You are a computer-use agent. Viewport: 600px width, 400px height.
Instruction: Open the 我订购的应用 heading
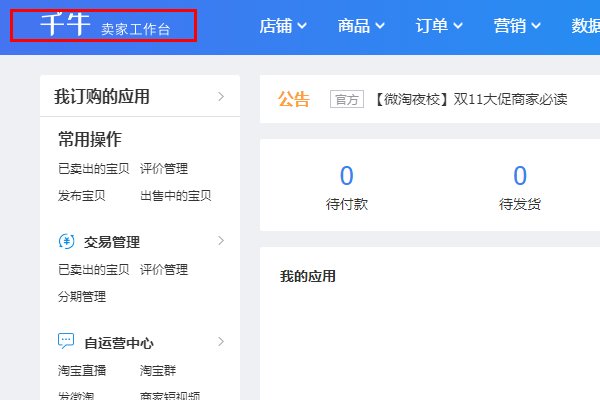click(102, 96)
